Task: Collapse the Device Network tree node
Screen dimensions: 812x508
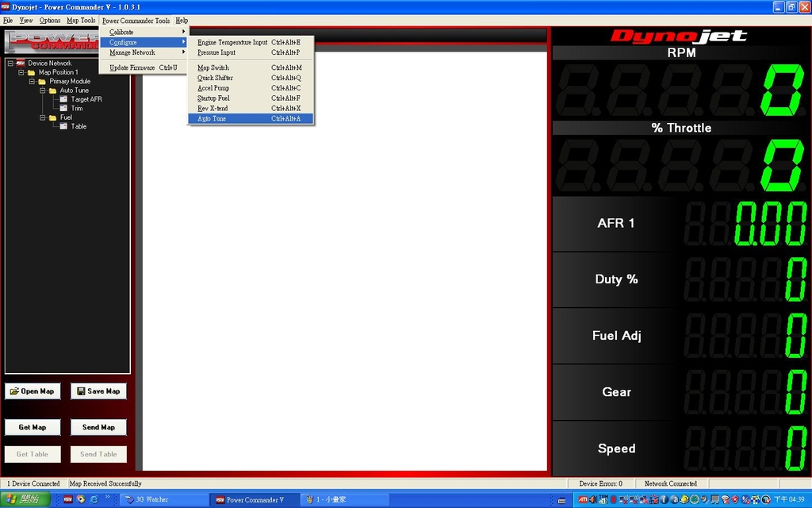Action: click(10, 63)
